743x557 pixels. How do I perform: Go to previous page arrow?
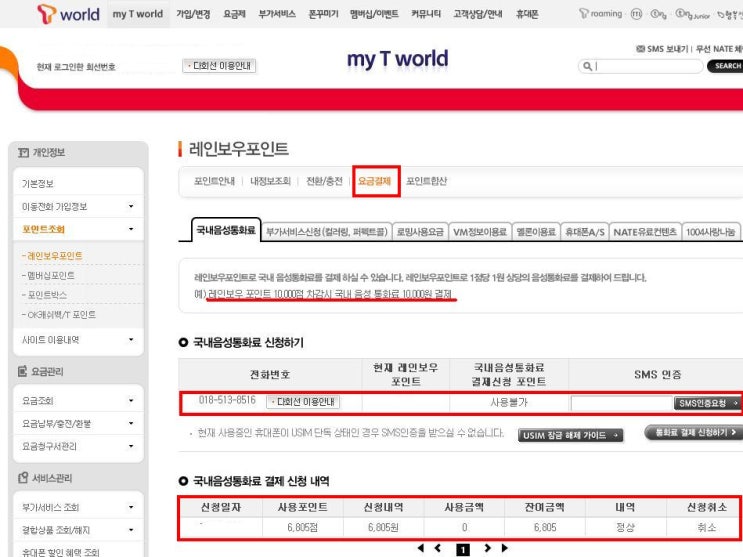[437, 548]
